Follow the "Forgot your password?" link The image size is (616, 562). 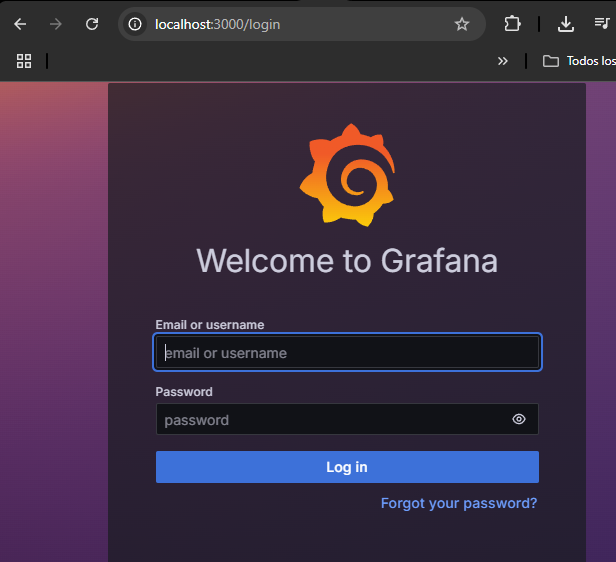coord(459,503)
